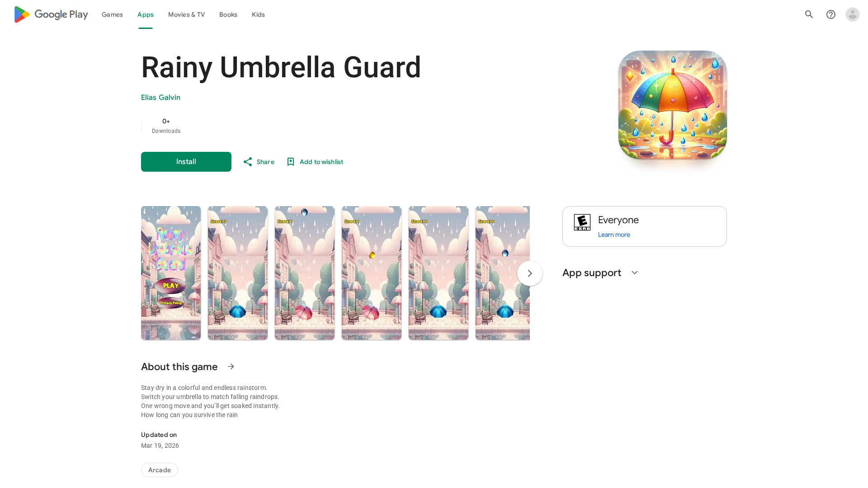868x488 pixels.
Task: Click the ESRB Everyone rating icon
Action: [582, 222]
